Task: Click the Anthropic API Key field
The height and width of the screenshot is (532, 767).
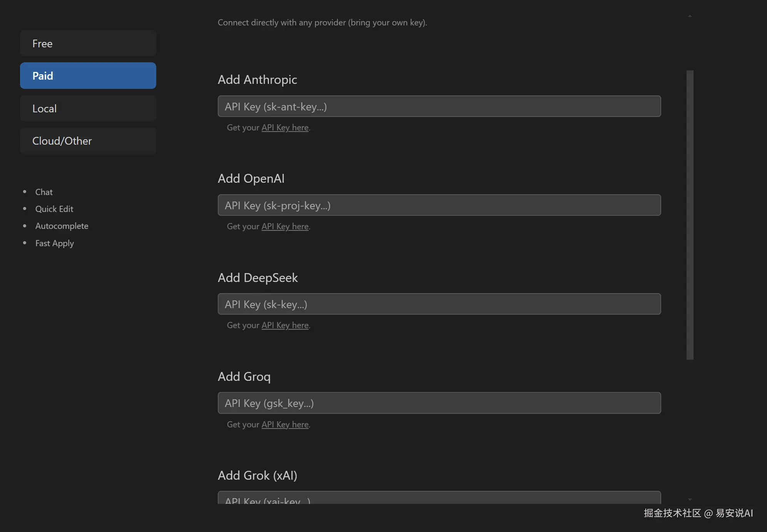Action: pyautogui.click(x=439, y=107)
